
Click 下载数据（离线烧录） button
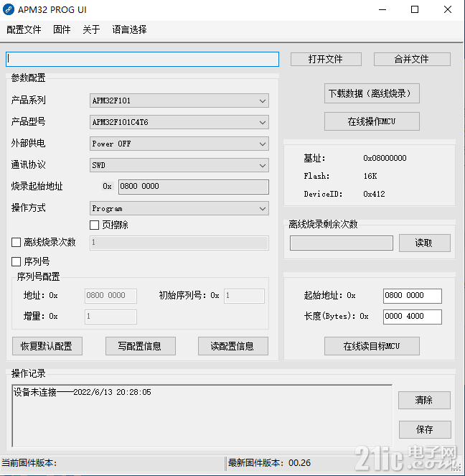point(372,93)
